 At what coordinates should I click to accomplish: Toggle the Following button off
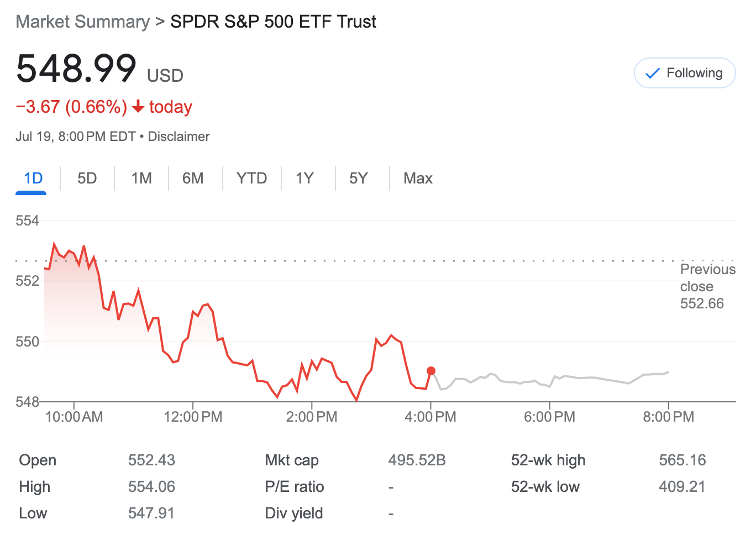point(685,73)
